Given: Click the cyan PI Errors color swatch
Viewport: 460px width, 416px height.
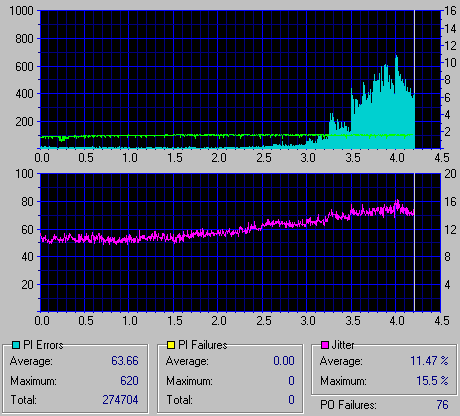Looking at the screenshot, I should tap(16, 345).
